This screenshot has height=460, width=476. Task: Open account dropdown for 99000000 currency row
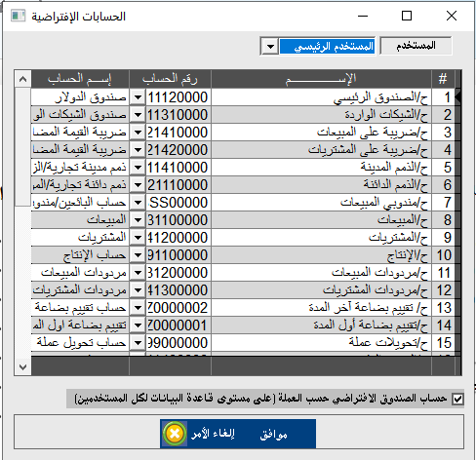pyautogui.click(x=138, y=343)
